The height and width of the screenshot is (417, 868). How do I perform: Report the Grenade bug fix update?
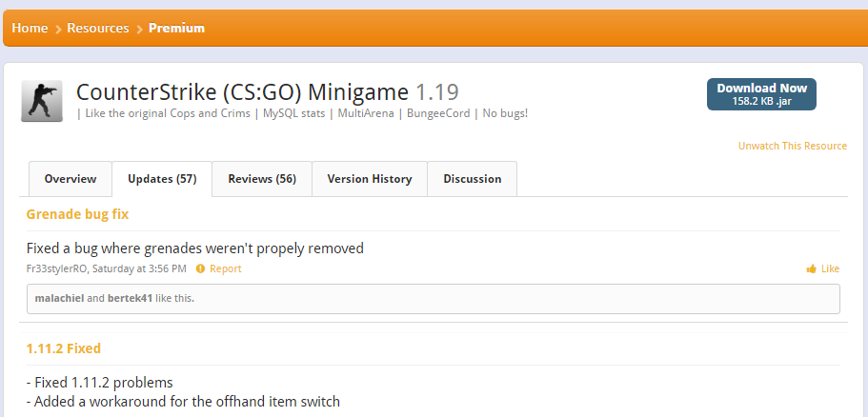click(x=225, y=268)
